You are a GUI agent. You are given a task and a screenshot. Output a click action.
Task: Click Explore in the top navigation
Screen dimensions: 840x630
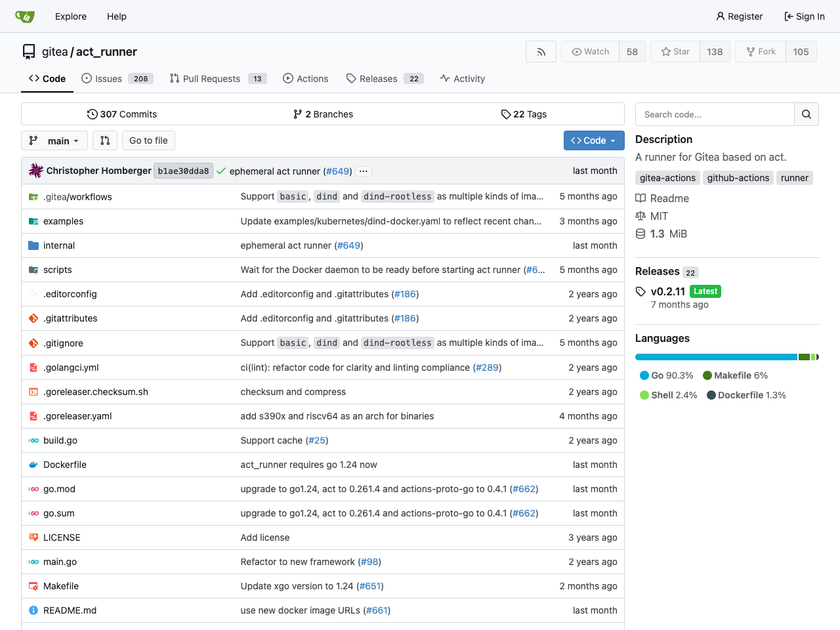tap(71, 16)
